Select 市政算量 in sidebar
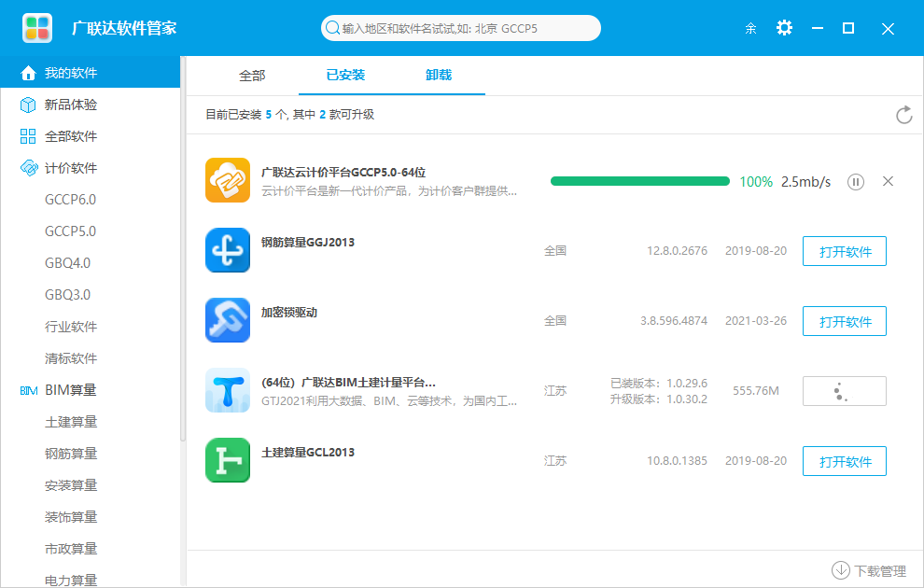Viewport: 924px width, 588px height. (71, 549)
